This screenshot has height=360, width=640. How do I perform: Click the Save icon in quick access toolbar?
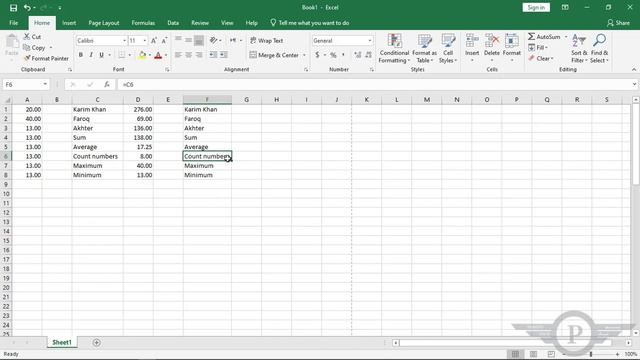pyautogui.click(x=13, y=8)
